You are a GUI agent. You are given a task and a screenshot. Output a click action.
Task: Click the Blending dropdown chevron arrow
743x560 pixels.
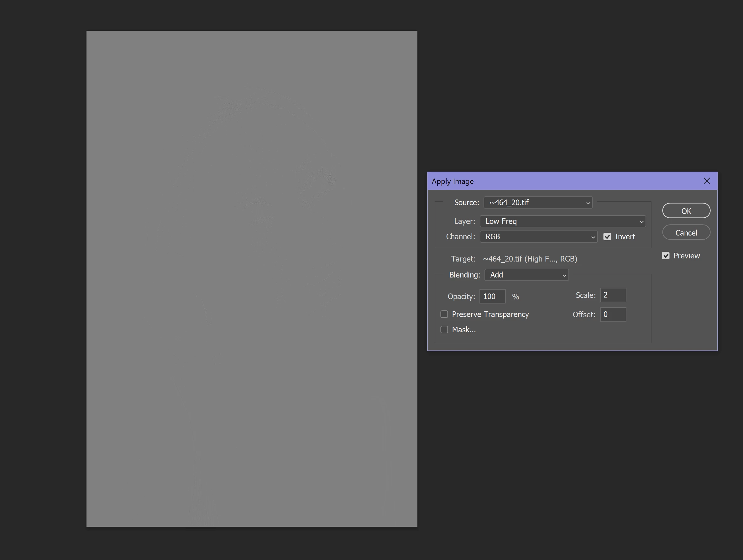click(564, 275)
